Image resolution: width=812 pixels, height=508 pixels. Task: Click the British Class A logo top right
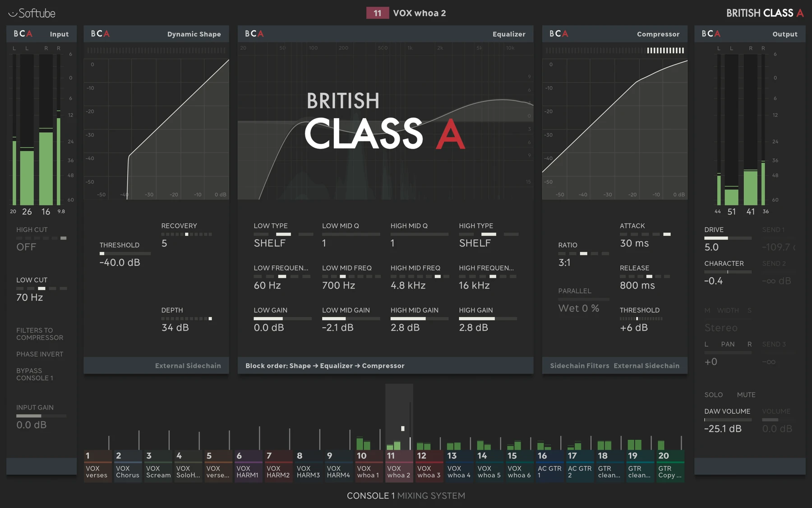765,13
